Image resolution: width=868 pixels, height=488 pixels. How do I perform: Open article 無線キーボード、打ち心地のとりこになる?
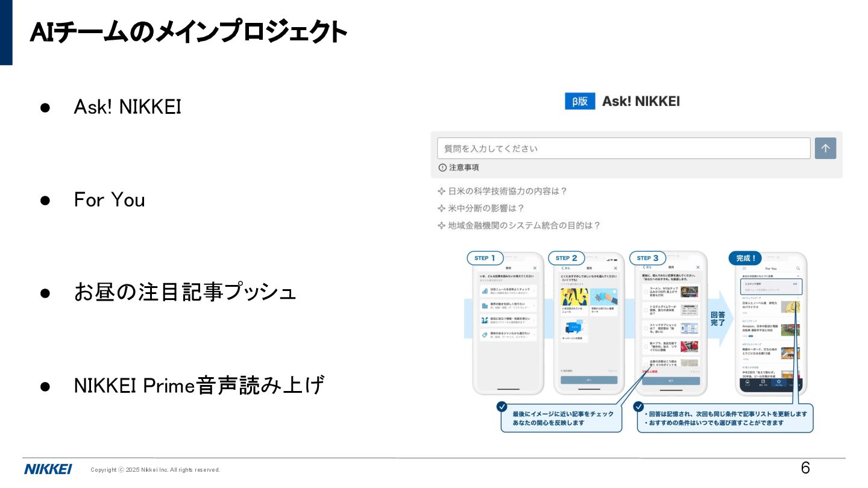760,351
